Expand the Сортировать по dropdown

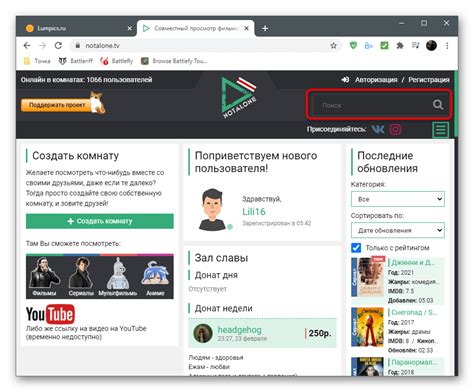398,230
